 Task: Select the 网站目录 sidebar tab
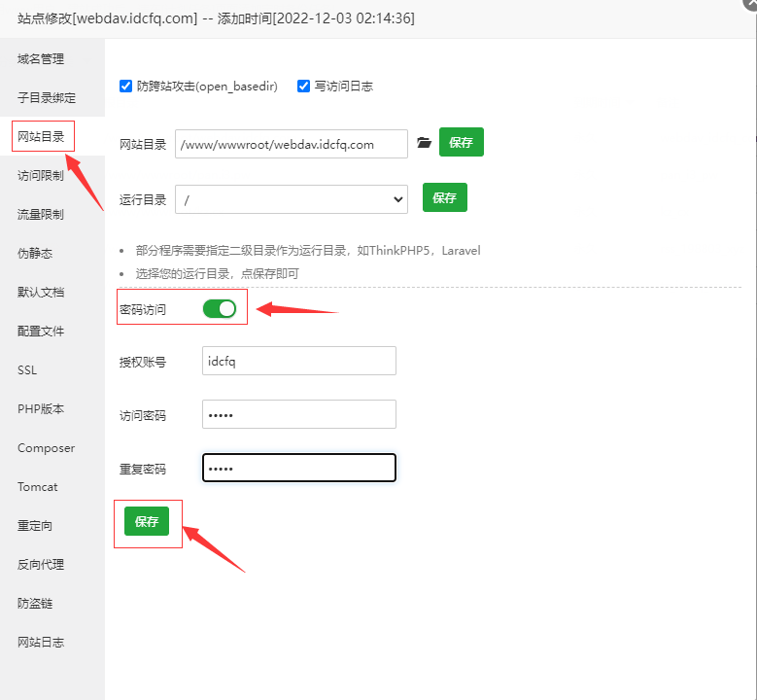(41, 137)
